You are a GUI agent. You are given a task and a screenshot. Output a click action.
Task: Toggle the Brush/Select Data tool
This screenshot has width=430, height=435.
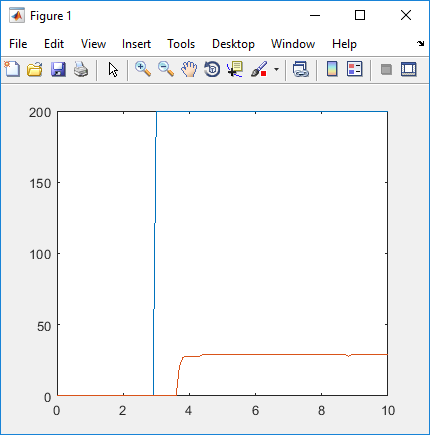click(259, 69)
